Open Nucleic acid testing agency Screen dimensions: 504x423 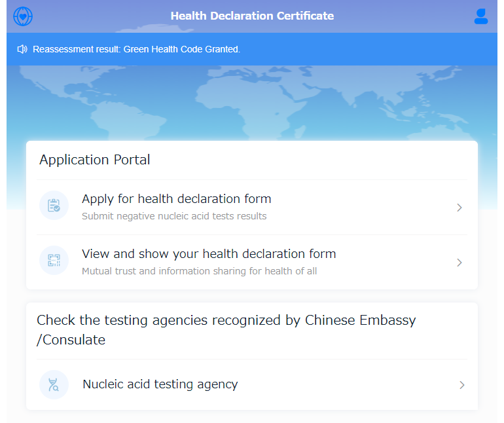coord(252,384)
